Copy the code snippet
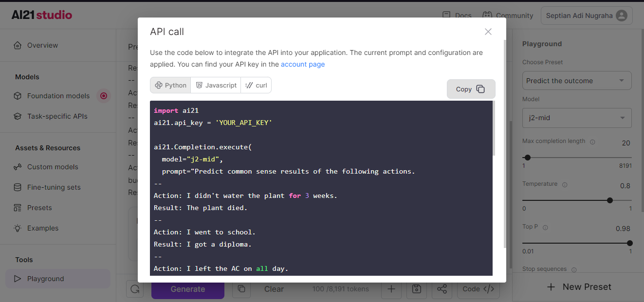Viewport: 644px width, 302px height. (x=471, y=89)
